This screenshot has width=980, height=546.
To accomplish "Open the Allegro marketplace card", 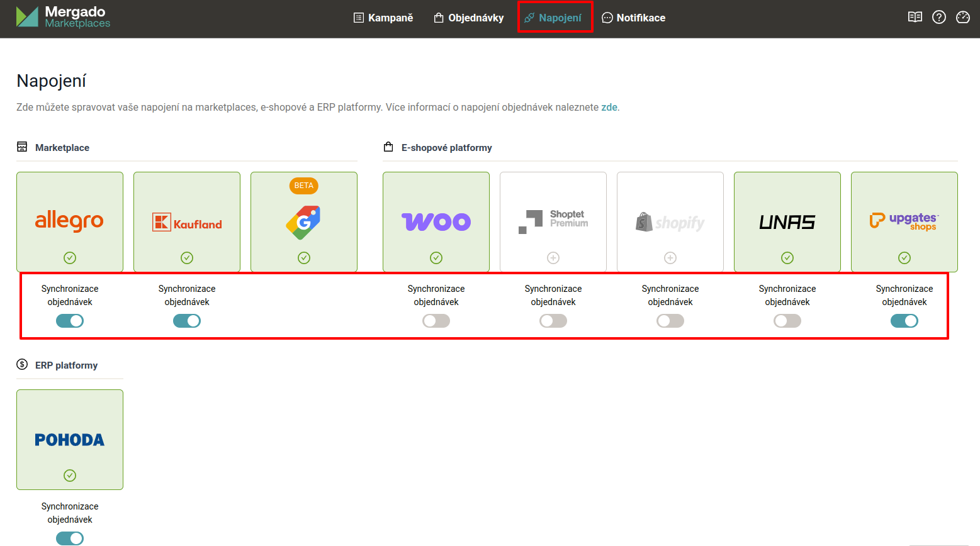I will pyautogui.click(x=70, y=221).
